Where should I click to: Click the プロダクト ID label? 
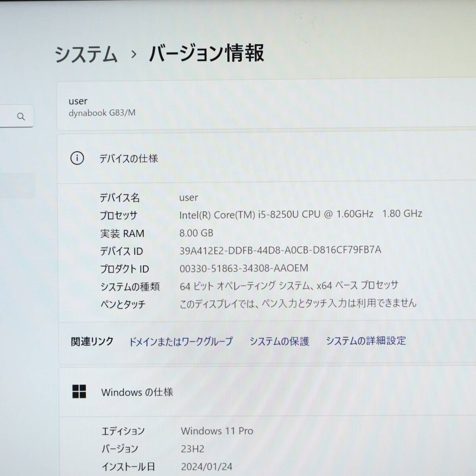pyautogui.click(x=125, y=269)
